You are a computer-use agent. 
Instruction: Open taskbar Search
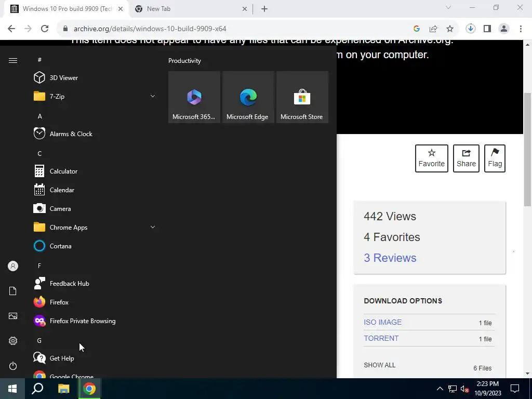pyautogui.click(x=37, y=389)
